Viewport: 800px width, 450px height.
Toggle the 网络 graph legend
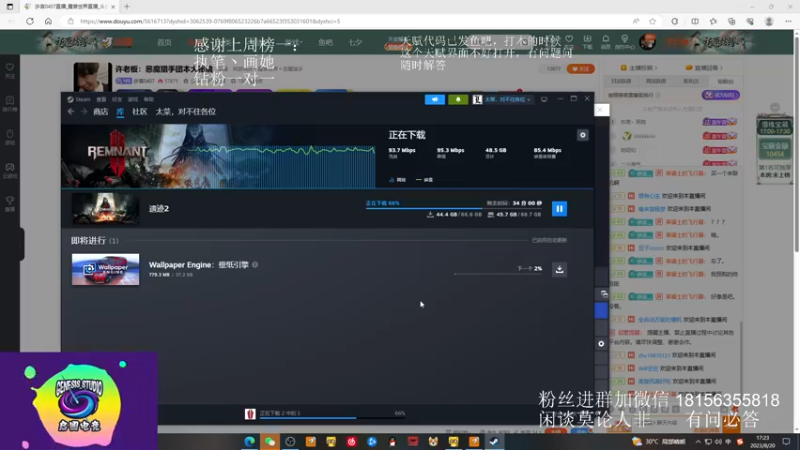point(397,180)
